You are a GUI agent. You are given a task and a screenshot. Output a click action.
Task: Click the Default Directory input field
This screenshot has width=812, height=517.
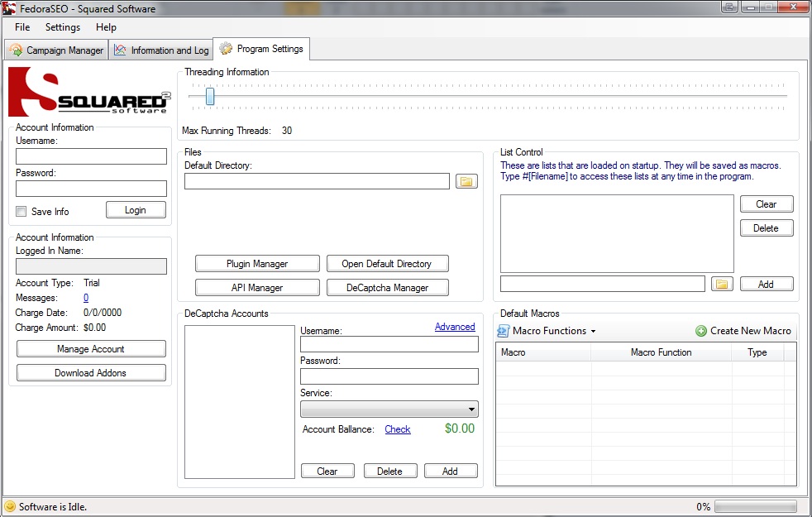point(317,181)
